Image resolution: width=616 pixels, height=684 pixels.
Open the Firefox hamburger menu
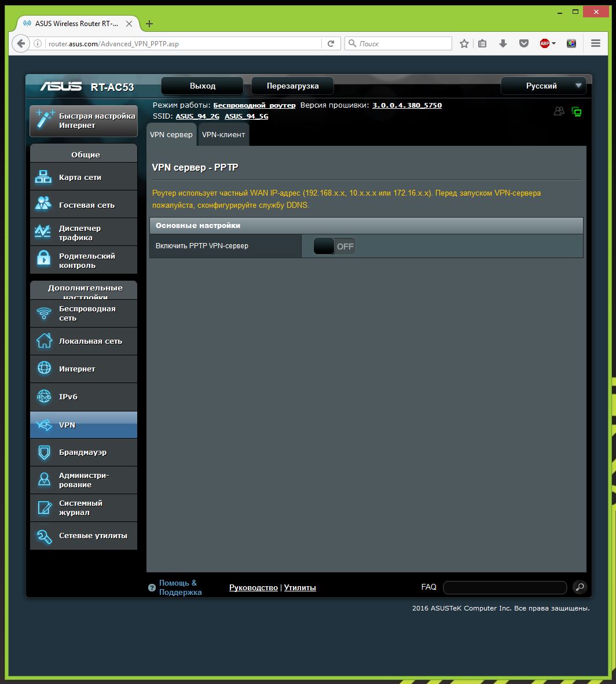[596, 43]
